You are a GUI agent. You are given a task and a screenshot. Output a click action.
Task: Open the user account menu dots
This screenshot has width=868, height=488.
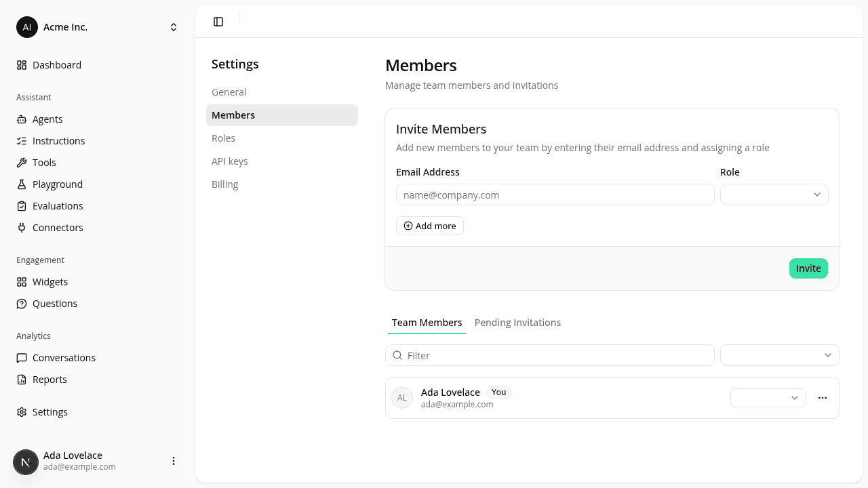tap(174, 461)
